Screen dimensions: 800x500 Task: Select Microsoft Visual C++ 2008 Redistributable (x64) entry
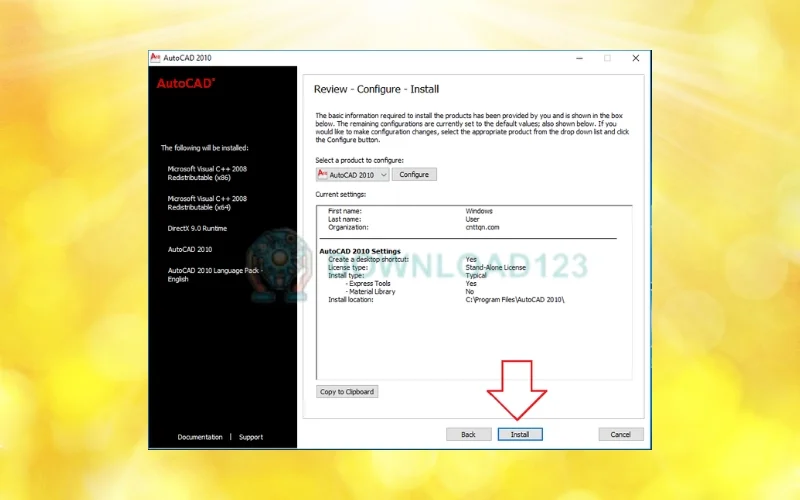pos(207,203)
